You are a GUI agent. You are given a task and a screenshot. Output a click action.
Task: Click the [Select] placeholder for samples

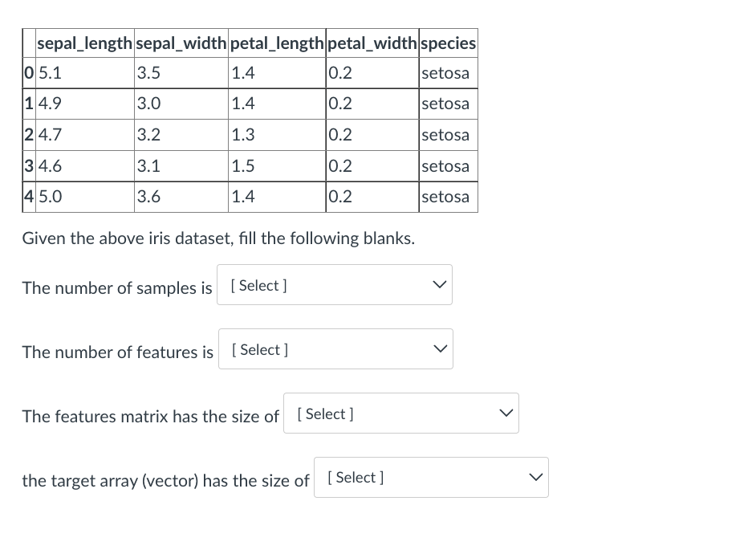[x=258, y=285]
